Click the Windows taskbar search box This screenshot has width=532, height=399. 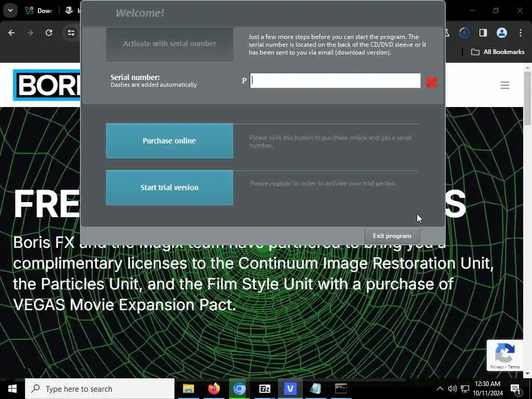tap(100, 389)
